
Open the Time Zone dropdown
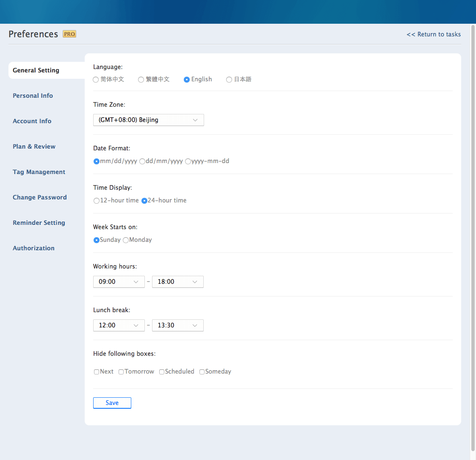coord(148,120)
